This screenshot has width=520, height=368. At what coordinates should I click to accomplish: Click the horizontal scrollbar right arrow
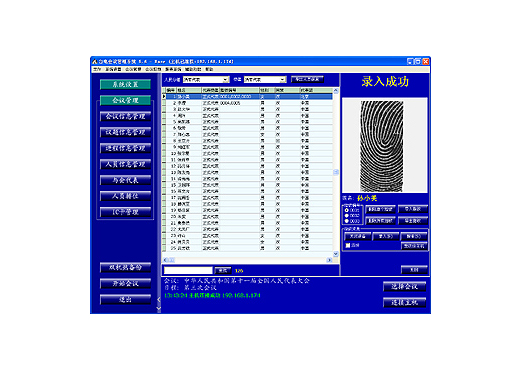tap(329, 260)
